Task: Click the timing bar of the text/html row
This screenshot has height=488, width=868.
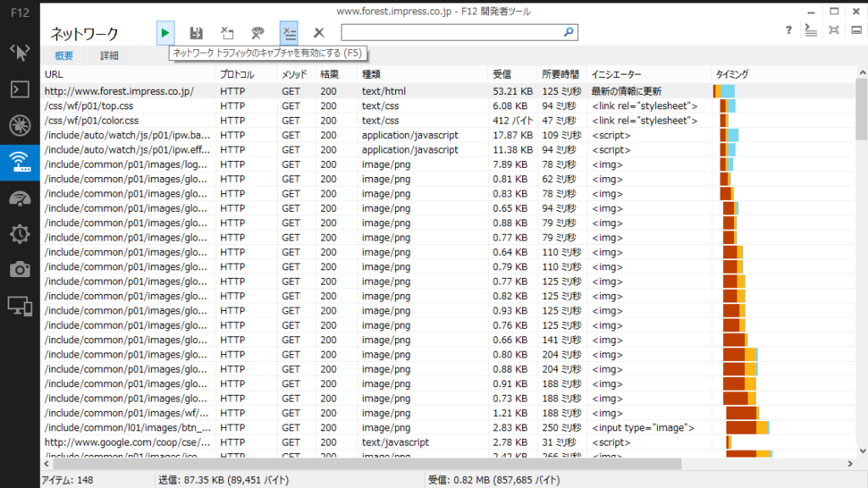Action: point(724,91)
